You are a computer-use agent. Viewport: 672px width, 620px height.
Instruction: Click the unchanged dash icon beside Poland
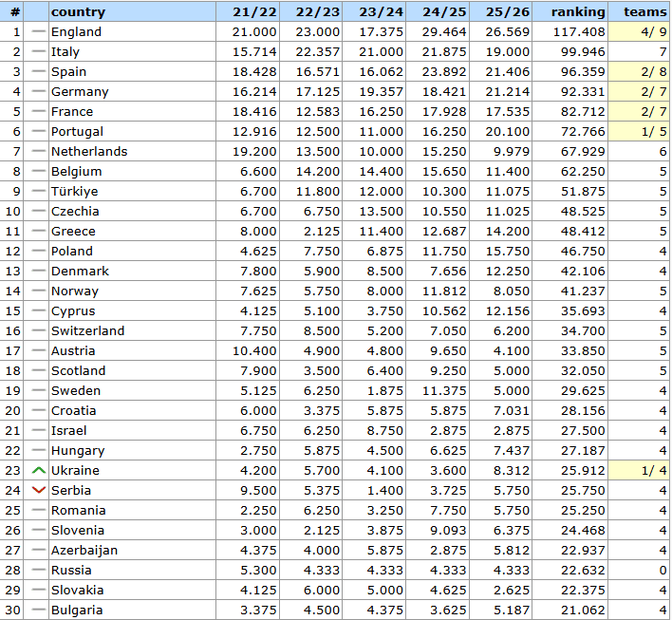[x=38, y=252]
